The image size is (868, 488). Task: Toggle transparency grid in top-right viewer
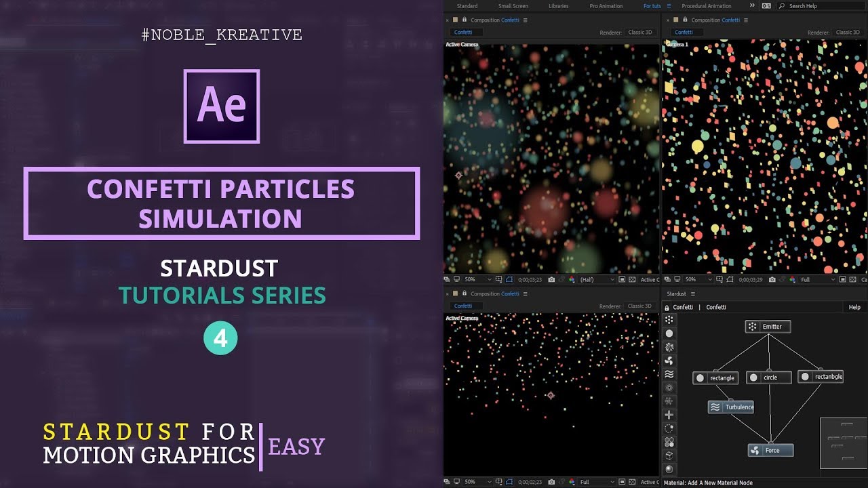click(x=853, y=279)
